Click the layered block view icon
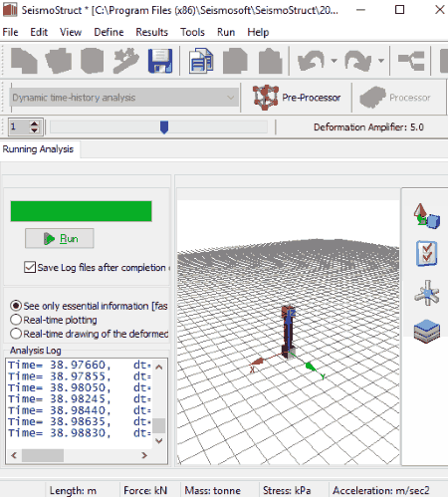Viewport: 448px width, 497px height. tap(427, 331)
